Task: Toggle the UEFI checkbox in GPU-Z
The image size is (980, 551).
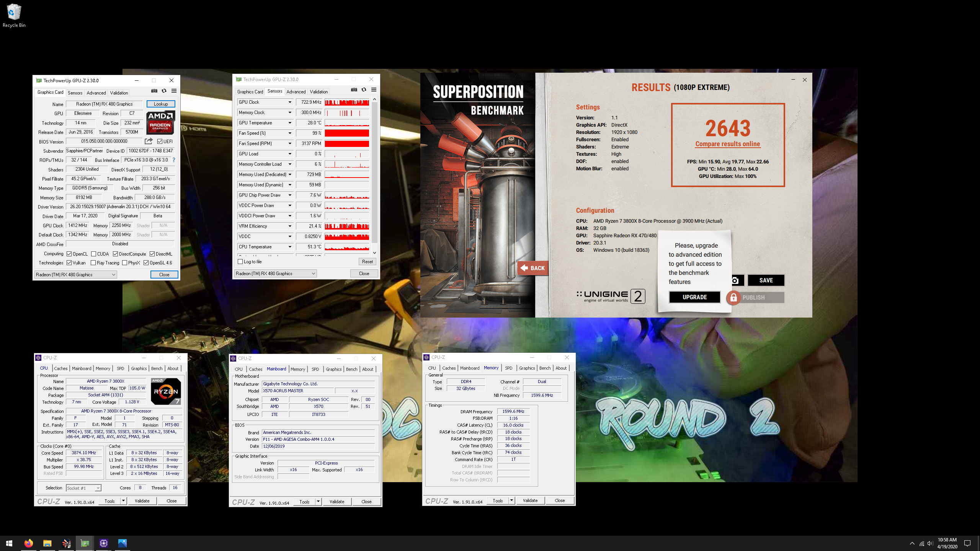Action: pyautogui.click(x=160, y=141)
